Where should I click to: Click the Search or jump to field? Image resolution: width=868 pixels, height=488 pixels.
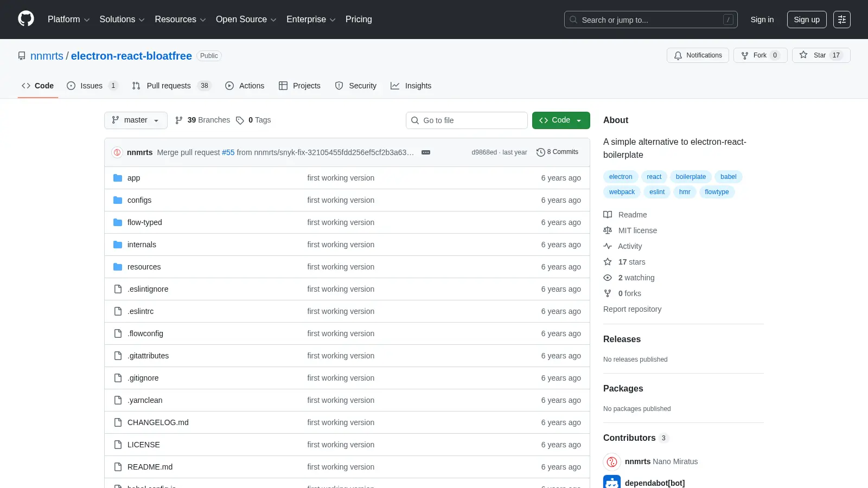[x=650, y=20]
